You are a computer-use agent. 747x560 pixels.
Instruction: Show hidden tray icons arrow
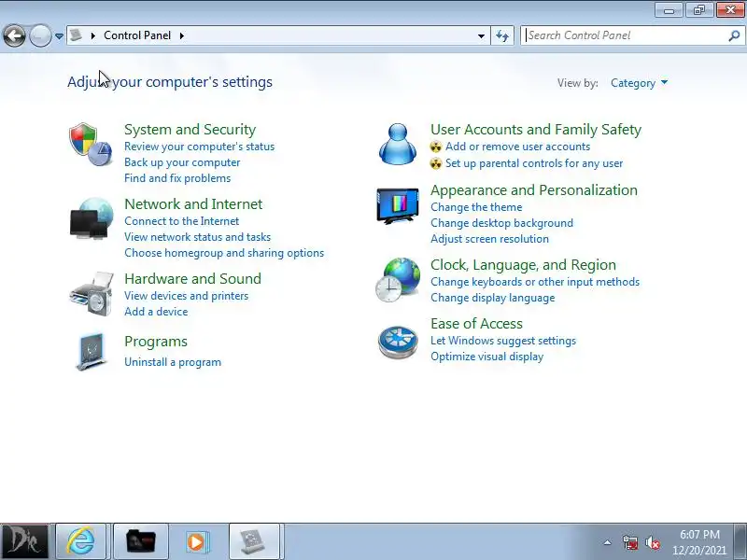pos(608,542)
